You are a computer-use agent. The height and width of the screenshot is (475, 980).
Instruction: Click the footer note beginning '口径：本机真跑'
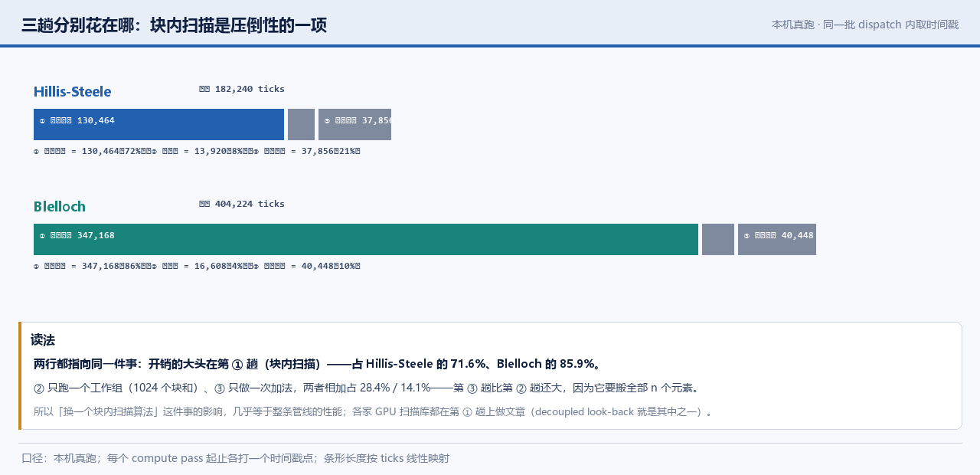point(236,459)
